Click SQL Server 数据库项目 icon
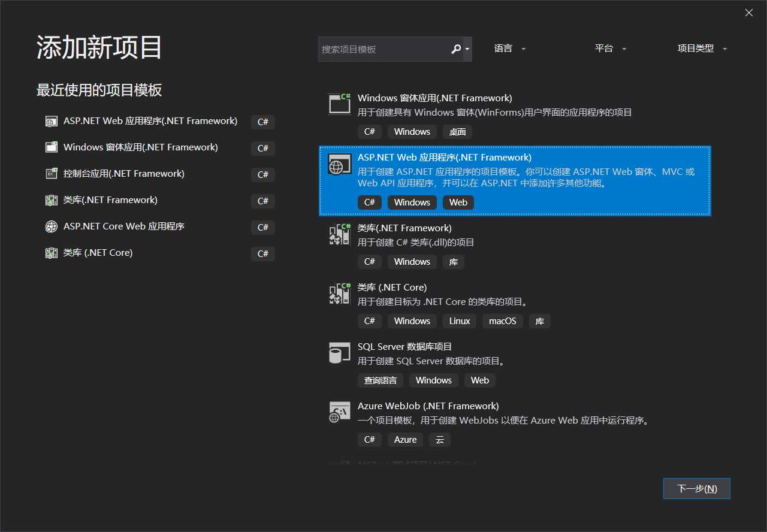Screen dimensions: 767x532 [x=340, y=353]
